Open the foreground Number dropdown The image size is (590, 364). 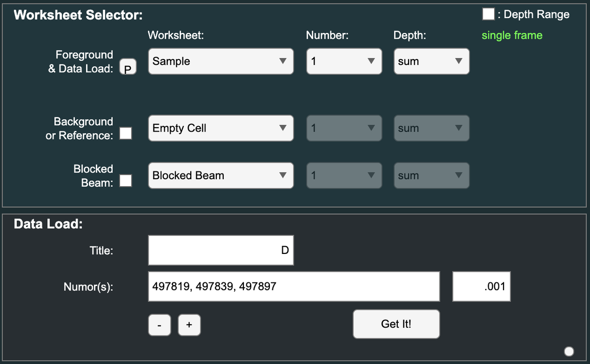point(344,61)
